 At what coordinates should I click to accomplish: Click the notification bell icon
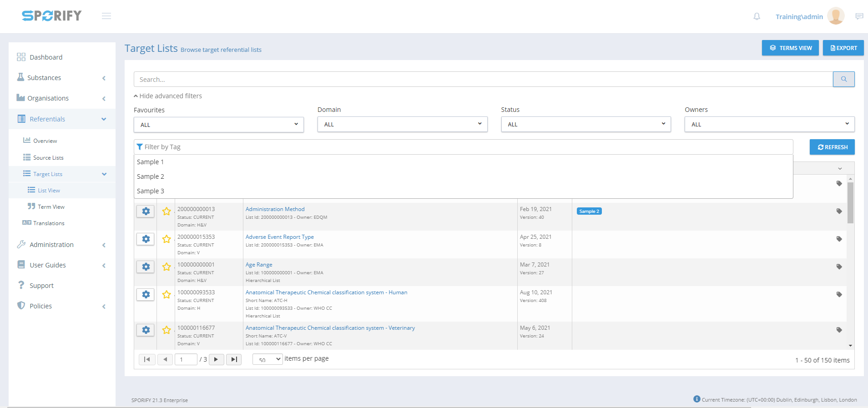click(757, 16)
